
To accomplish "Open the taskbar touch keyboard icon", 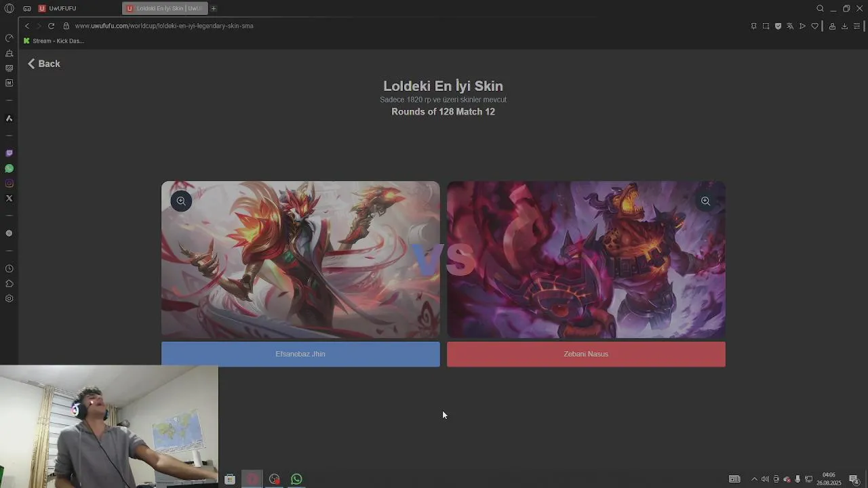I will coord(734,479).
